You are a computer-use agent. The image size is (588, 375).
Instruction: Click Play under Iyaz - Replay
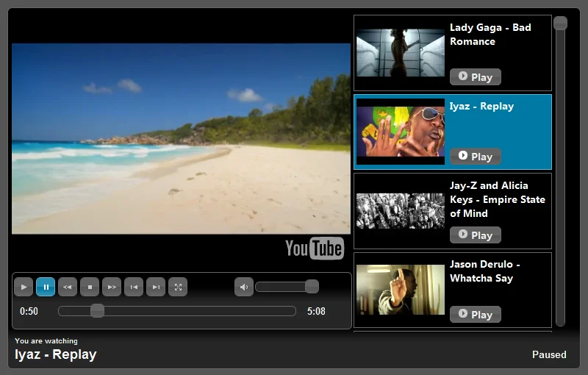476,157
